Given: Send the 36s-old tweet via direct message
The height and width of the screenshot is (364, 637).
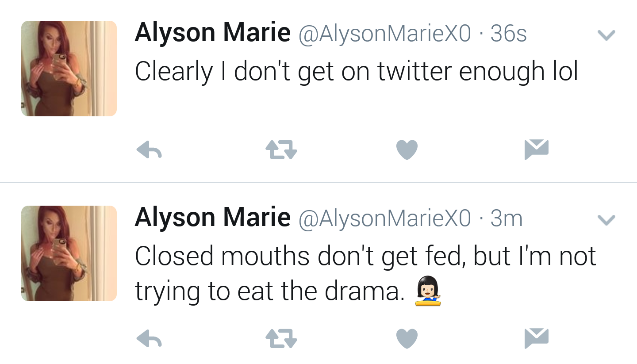Looking at the screenshot, I should 536,149.
